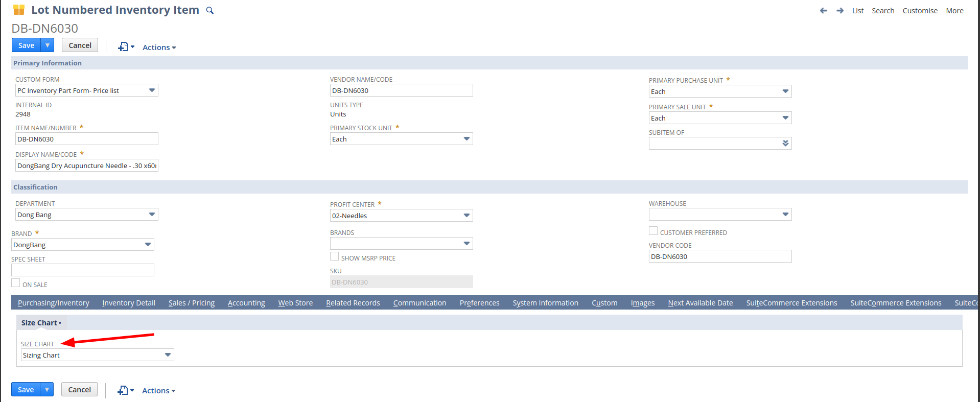Open the Accounting tab

pyautogui.click(x=246, y=303)
